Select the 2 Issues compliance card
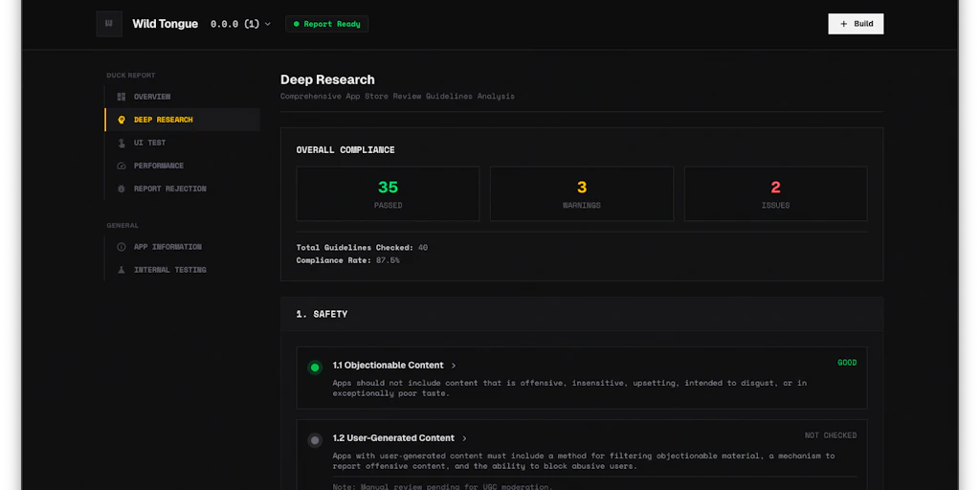Viewport: 980px width, 490px height. coord(775,193)
